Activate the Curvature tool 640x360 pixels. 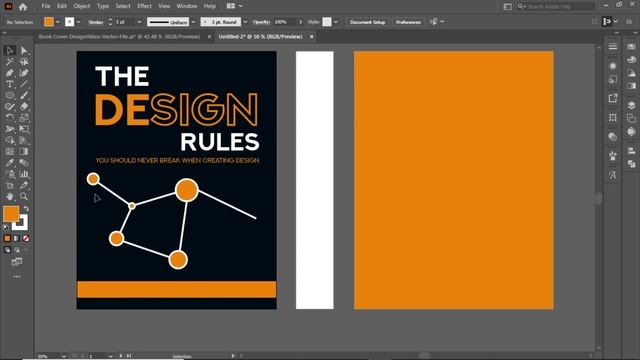24,73
